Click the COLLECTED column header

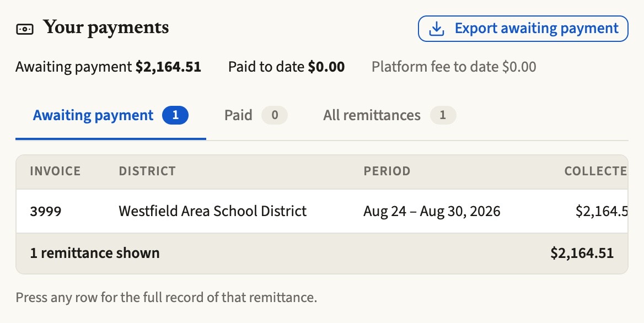click(596, 171)
